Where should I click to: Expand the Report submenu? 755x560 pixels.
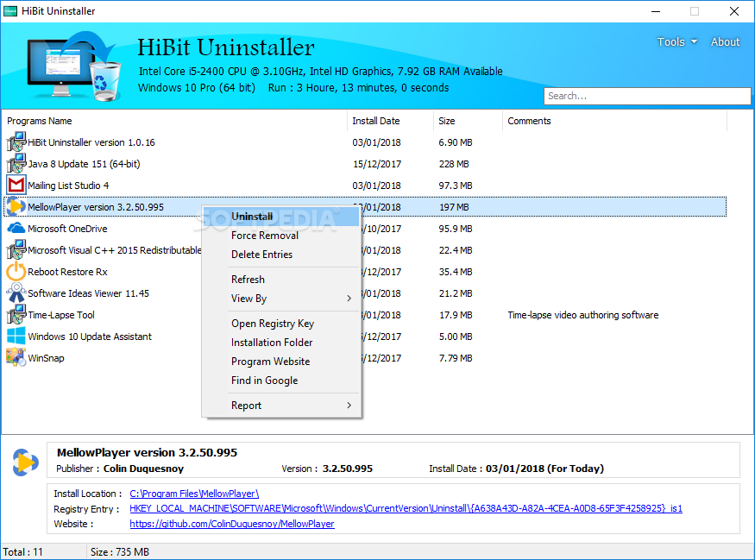tap(281, 406)
